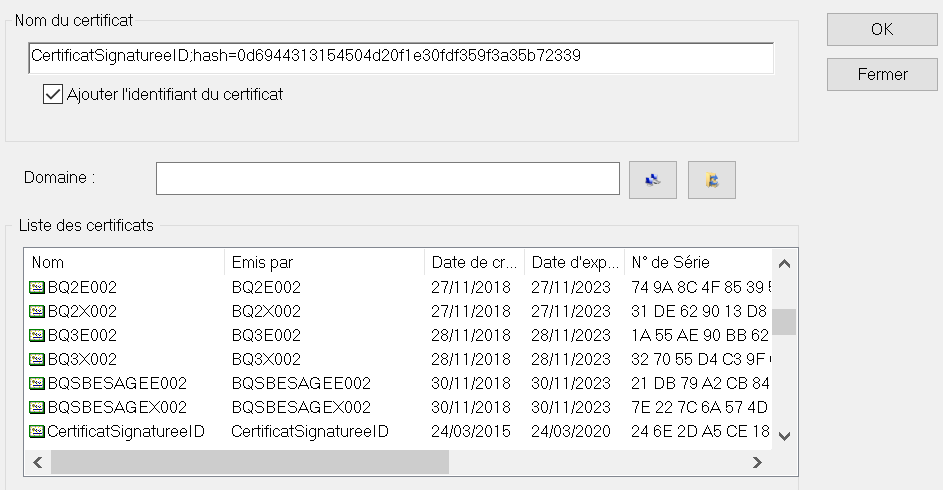Viewport: 943px width, 490px height.
Task: Select the BQ2X002 certificate icon
Action: pyautogui.click(x=38, y=311)
